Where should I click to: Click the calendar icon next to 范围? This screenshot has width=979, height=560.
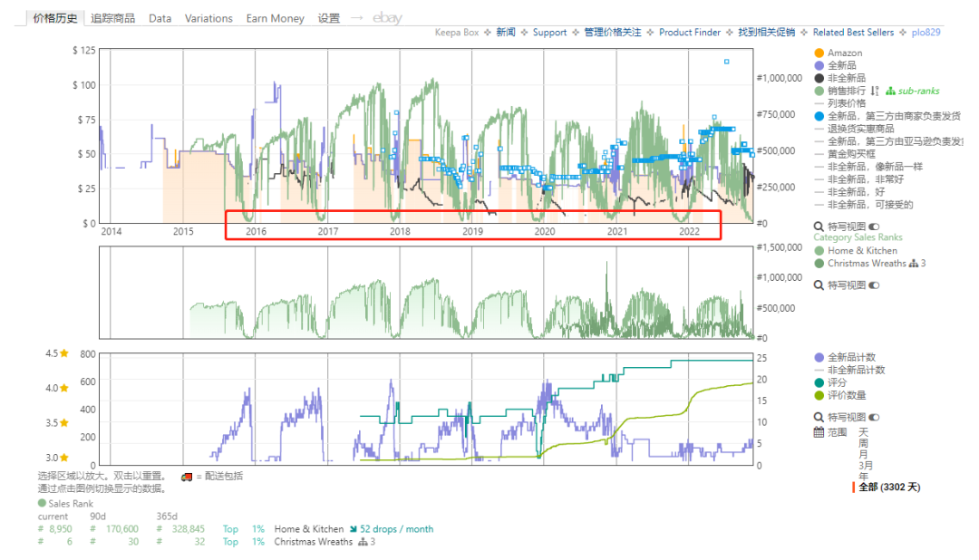pyautogui.click(x=819, y=432)
